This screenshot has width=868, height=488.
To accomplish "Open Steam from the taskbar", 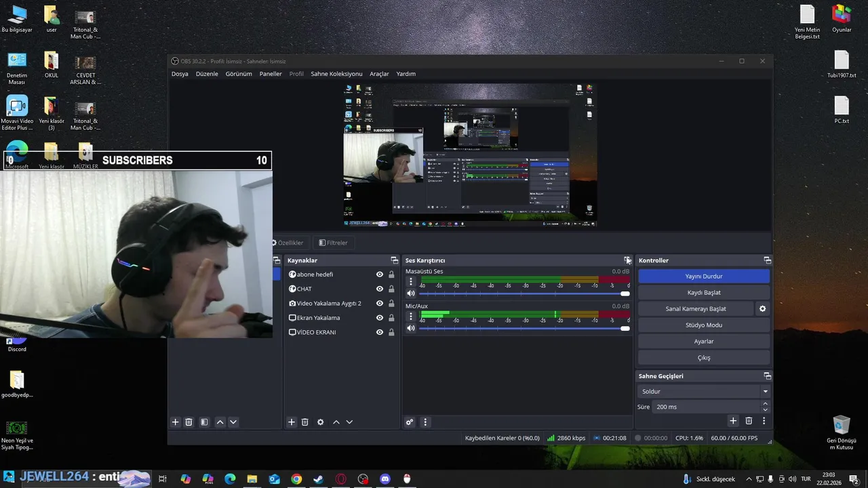I will (318, 479).
